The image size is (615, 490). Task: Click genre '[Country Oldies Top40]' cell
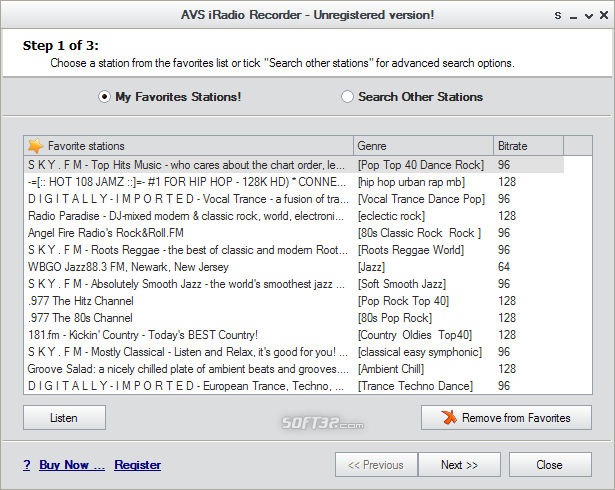pos(415,335)
